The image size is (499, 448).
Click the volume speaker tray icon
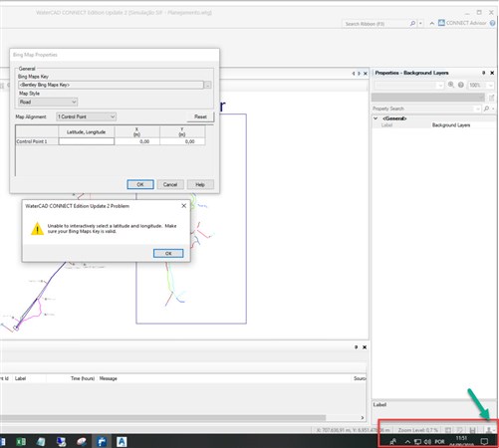point(427,442)
